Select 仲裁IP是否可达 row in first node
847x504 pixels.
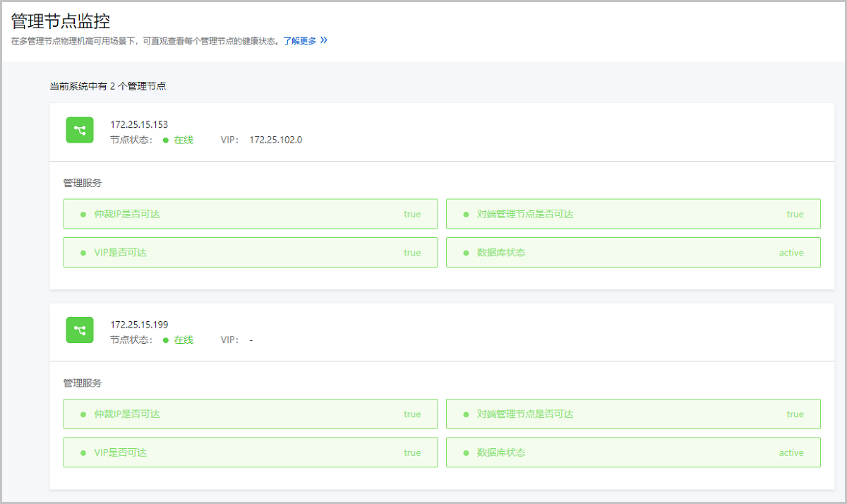point(250,214)
